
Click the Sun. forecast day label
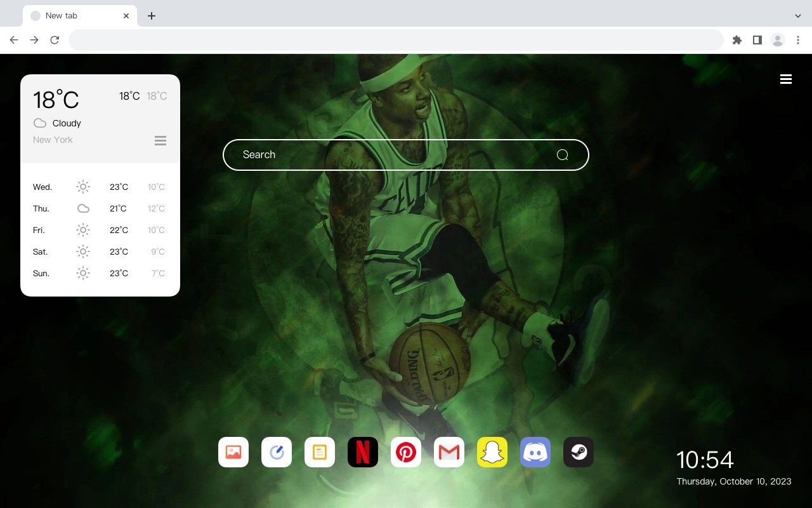[41, 273]
